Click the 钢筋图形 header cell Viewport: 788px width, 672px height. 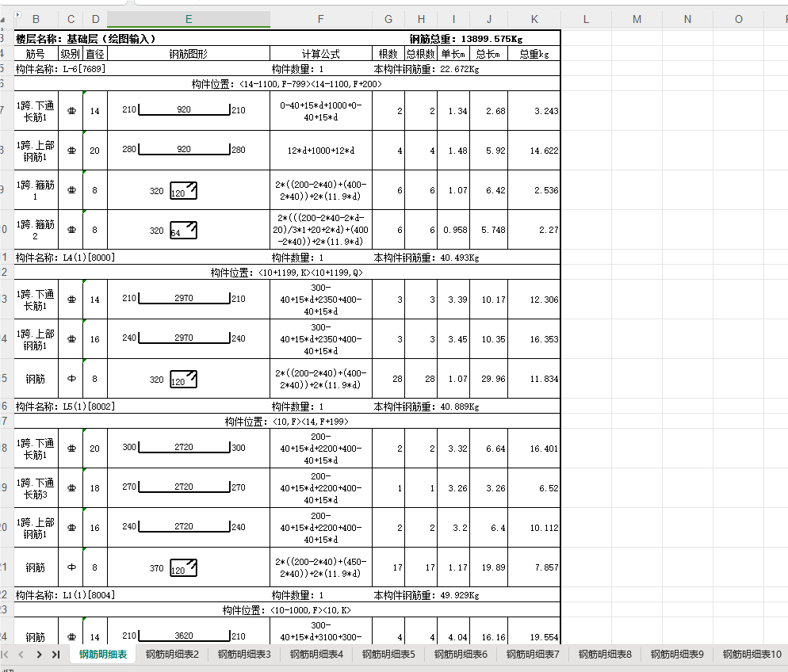(x=189, y=54)
